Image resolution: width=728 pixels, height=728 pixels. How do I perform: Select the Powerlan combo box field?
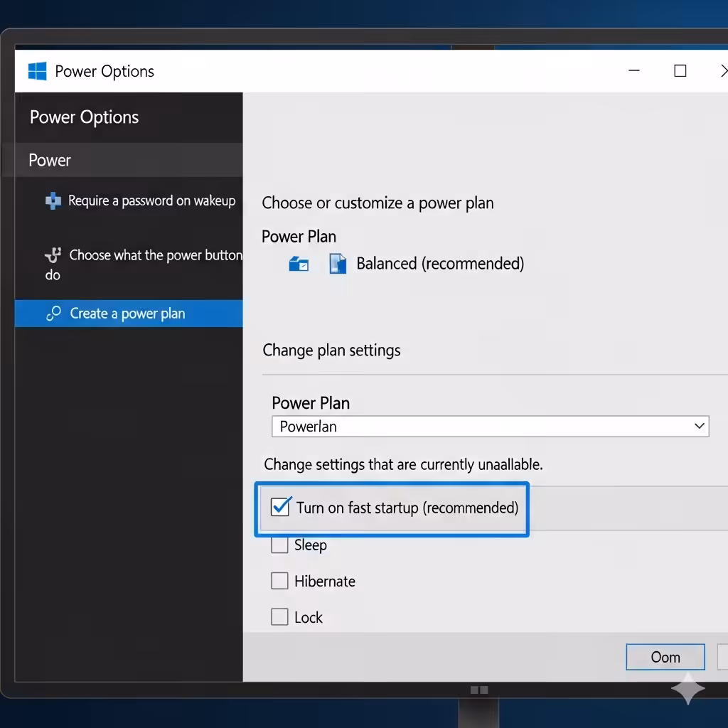tap(491, 427)
